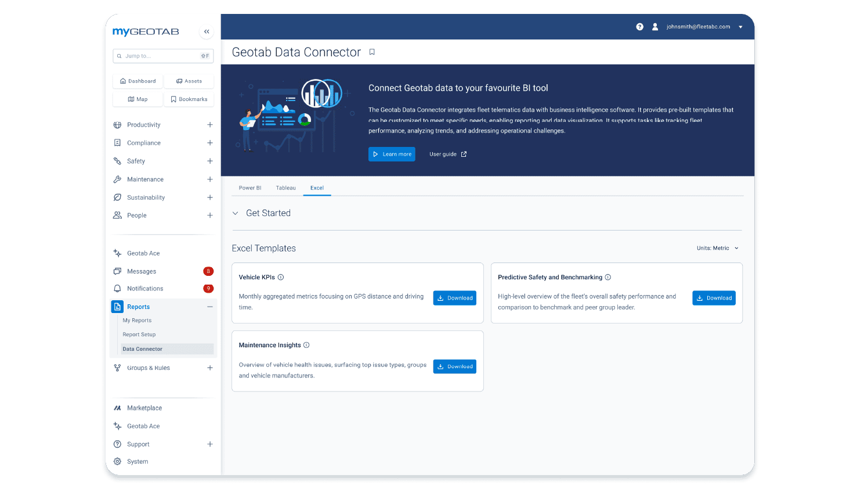Click the Notifications red badge count

coord(208,289)
